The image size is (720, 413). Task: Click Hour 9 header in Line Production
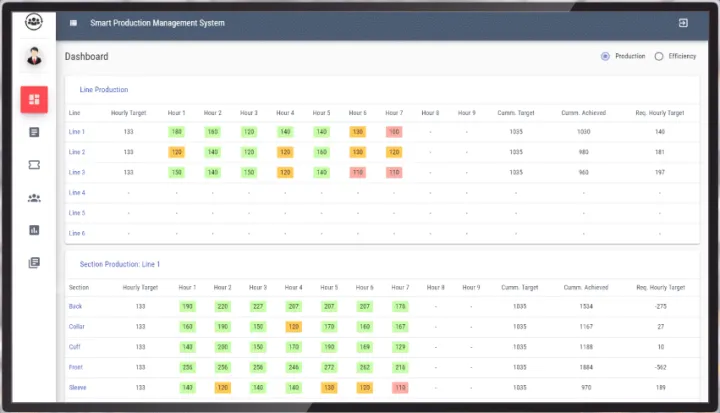tap(467, 113)
